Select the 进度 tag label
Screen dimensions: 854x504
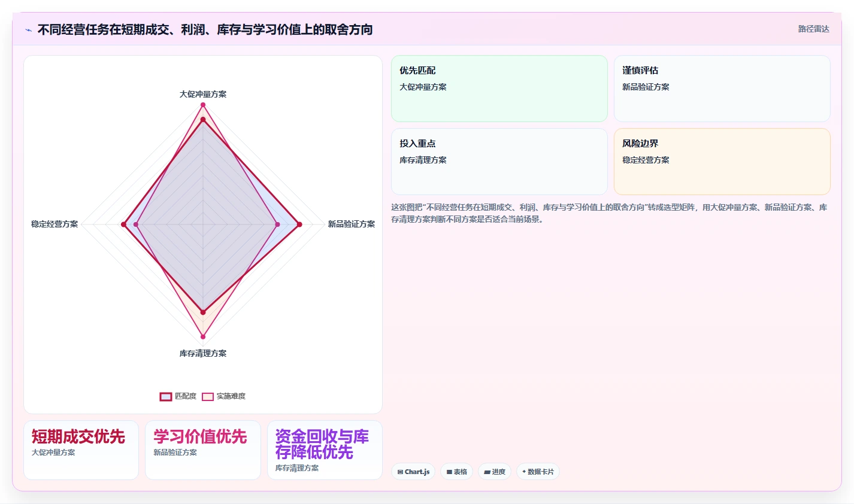499,472
